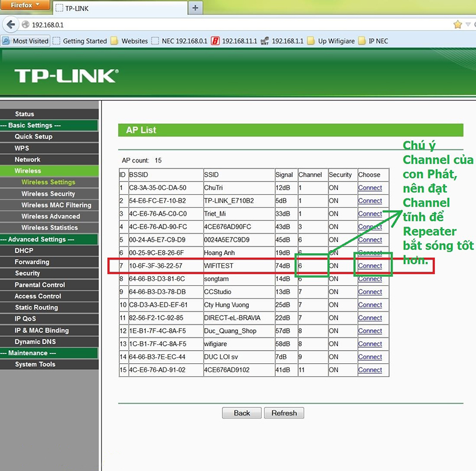
Task: Open Parental Control menu item
Action: (x=49, y=285)
